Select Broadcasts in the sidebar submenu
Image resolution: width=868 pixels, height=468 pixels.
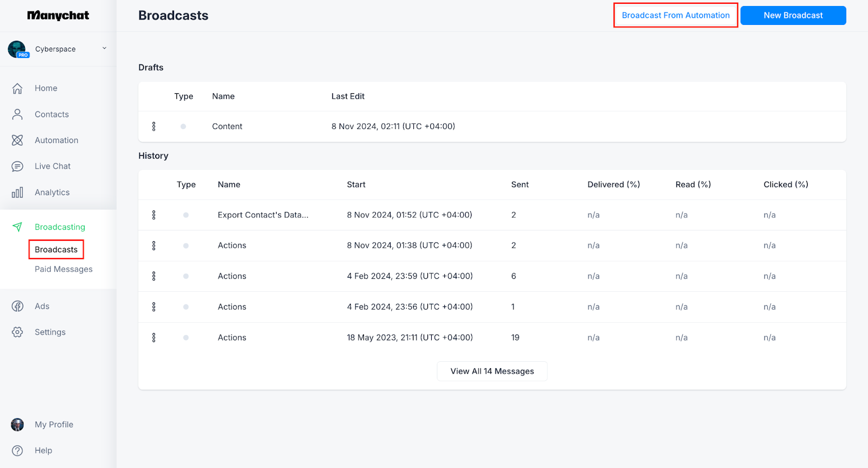(x=56, y=249)
